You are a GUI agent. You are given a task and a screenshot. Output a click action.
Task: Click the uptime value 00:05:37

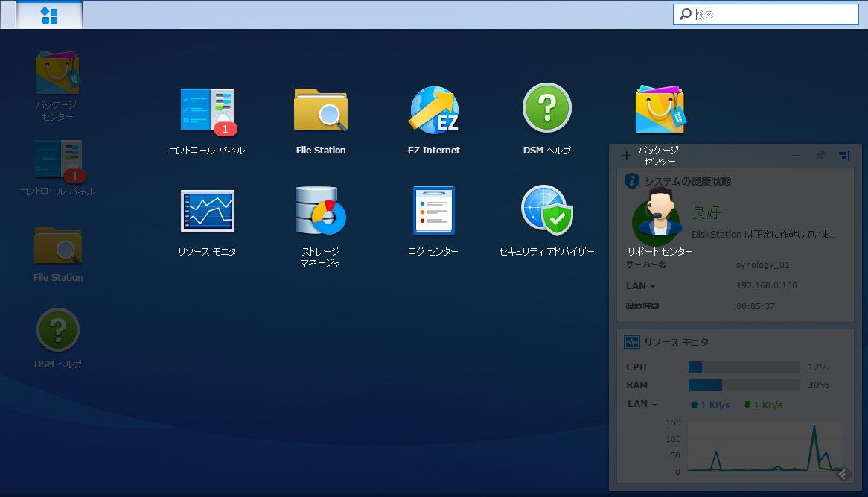click(755, 306)
